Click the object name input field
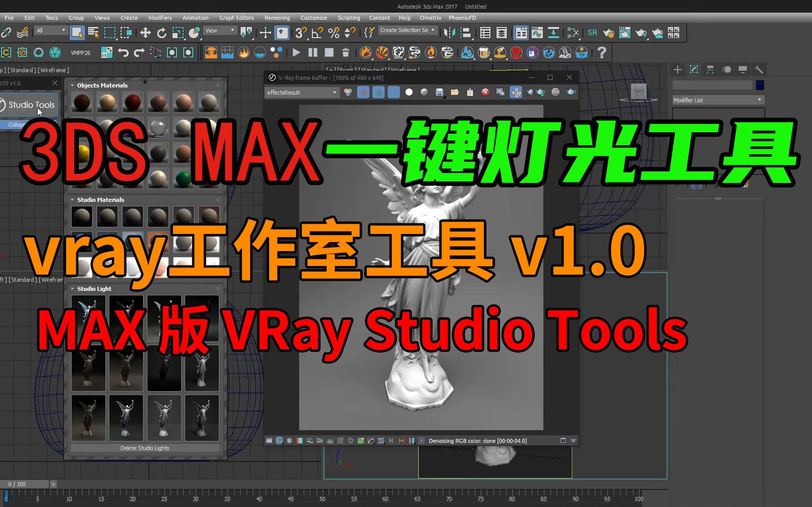 click(712, 85)
